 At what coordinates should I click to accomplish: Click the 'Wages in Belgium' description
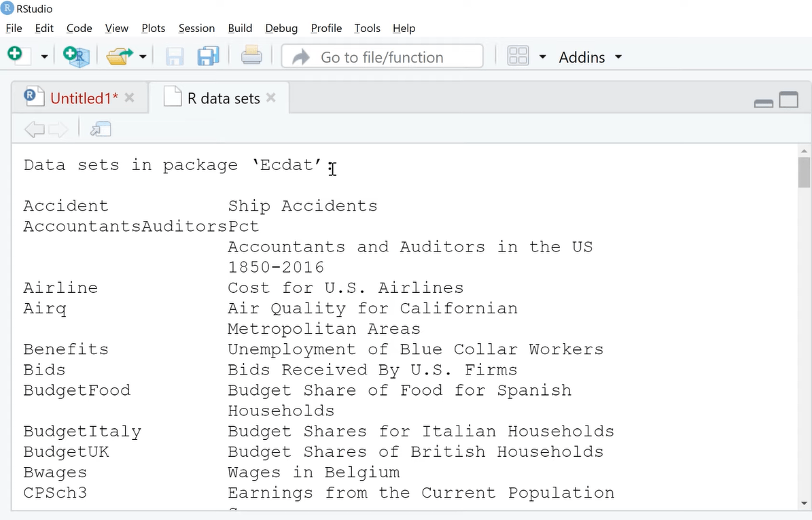313,473
